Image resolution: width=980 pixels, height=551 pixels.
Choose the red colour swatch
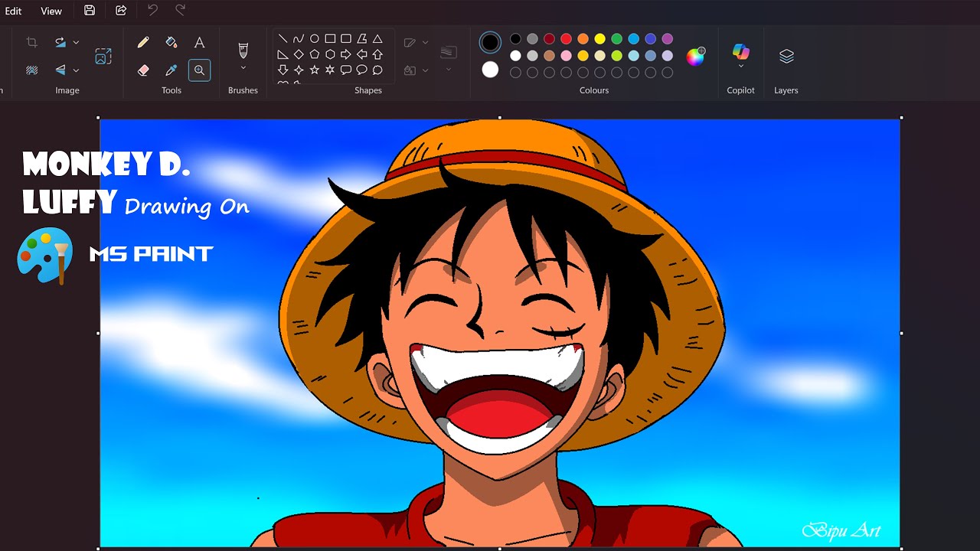tap(566, 39)
